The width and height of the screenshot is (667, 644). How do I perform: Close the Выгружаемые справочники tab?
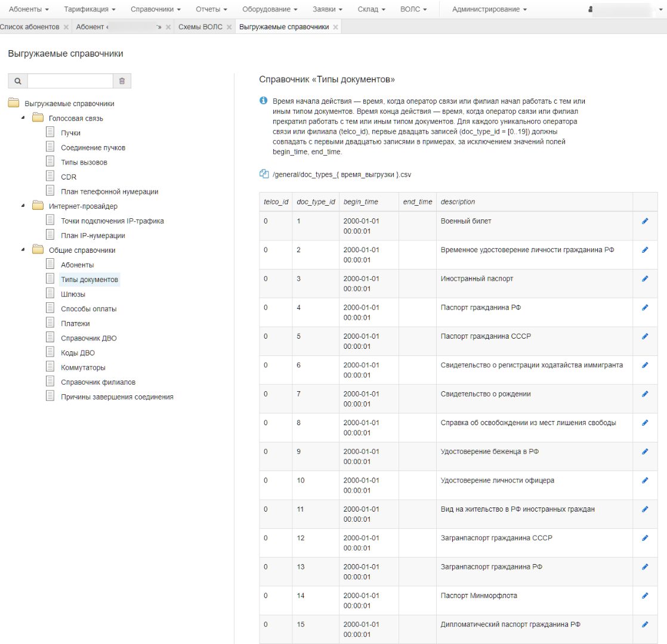click(x=336, y=27)
